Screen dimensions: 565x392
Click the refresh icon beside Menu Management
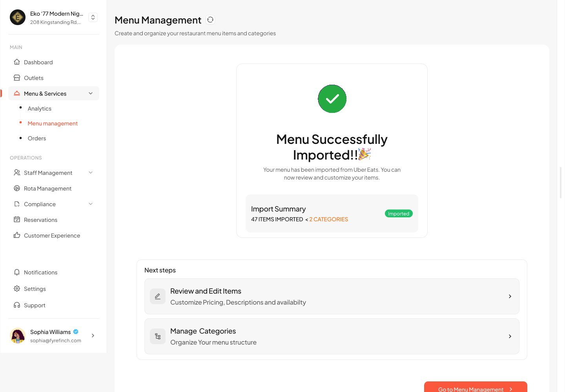click(210, 20)
